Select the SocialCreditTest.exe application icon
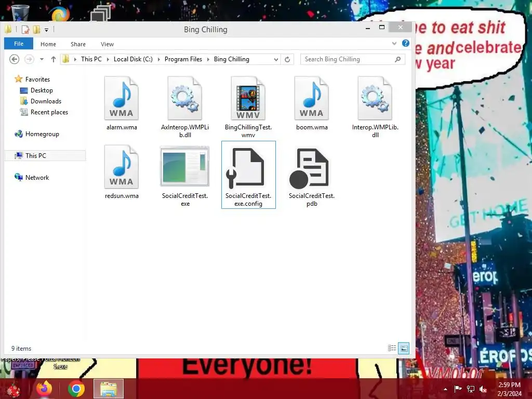 (x=185, y=166)
